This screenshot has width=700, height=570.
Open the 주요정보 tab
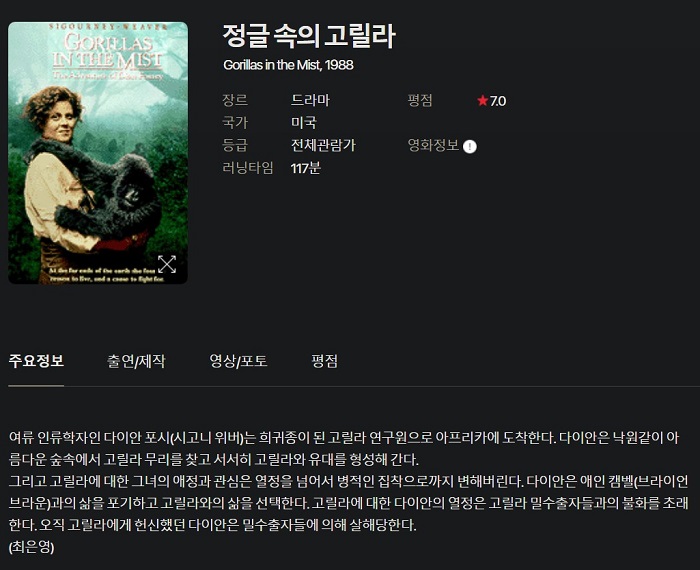point(36,361)
